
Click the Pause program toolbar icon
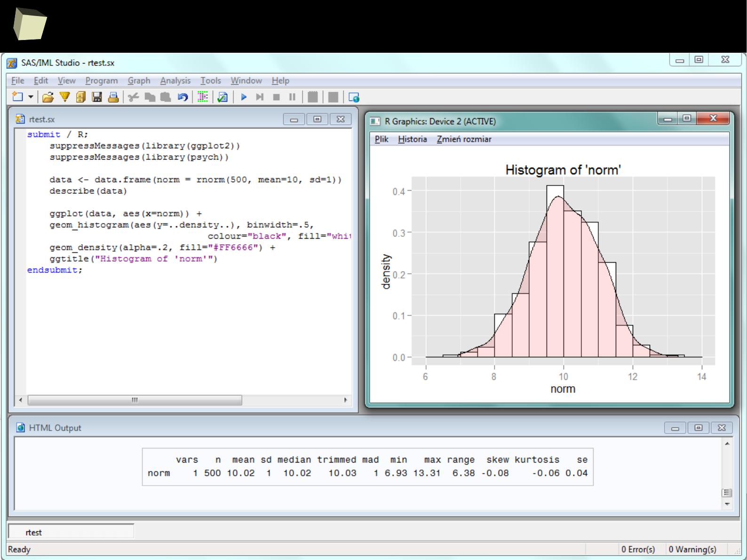(x=292, y=97)
